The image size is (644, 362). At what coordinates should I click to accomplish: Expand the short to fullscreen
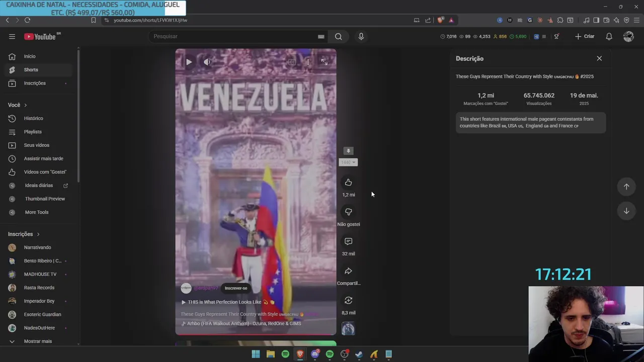pyautogui.click(x=324, y=62)
